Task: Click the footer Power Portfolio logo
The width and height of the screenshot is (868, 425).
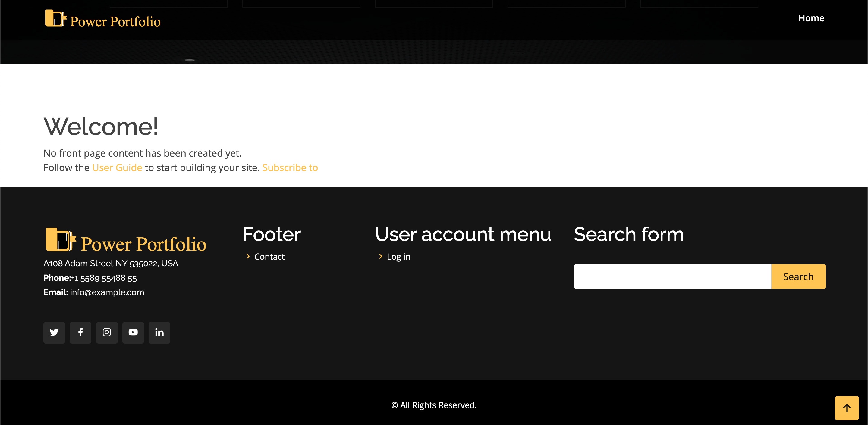Action: pos(61,240)
